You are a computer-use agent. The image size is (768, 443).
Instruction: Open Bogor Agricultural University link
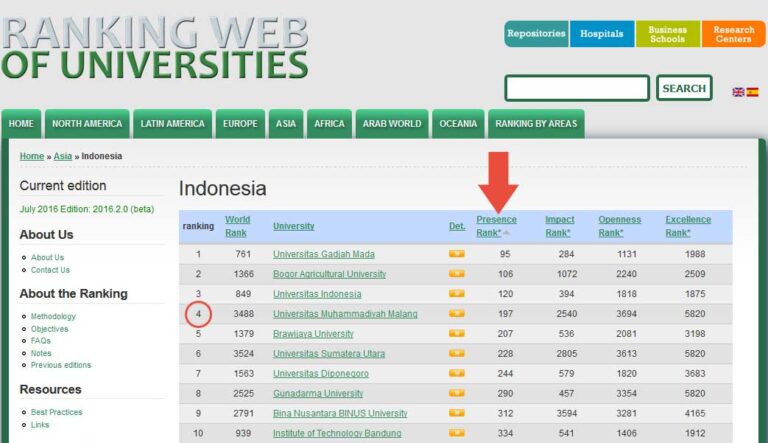click(x=329, y=274)
